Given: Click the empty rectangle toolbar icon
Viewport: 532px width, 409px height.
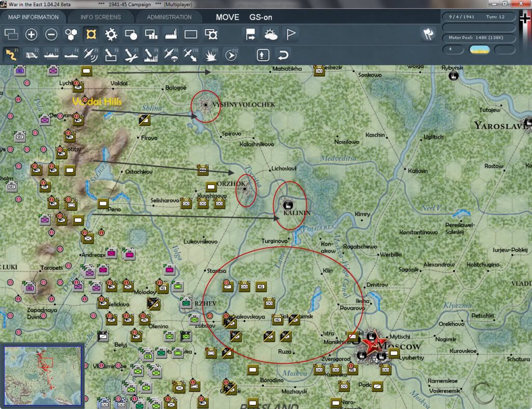Looking at the screenshot, I should pos(191,34).
